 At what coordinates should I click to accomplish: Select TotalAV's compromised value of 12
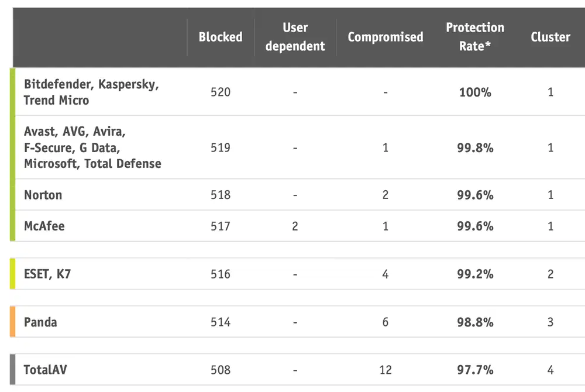click(x=385, y=370)
